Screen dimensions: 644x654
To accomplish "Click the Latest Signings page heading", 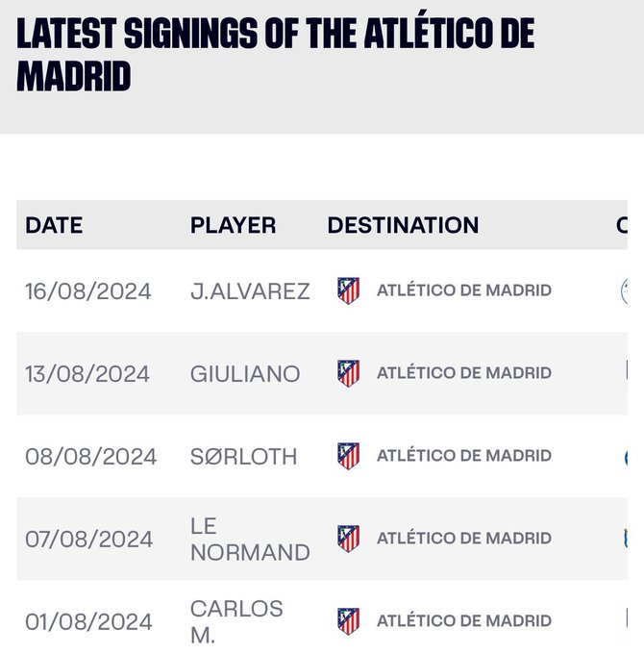I will [x=275, y=55].
